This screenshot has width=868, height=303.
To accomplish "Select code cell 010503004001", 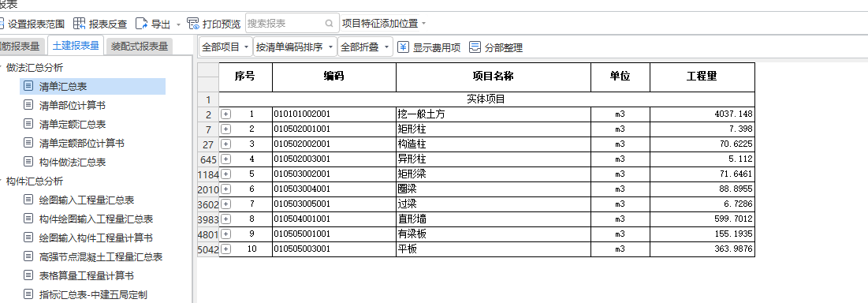I will pos(334,189).
